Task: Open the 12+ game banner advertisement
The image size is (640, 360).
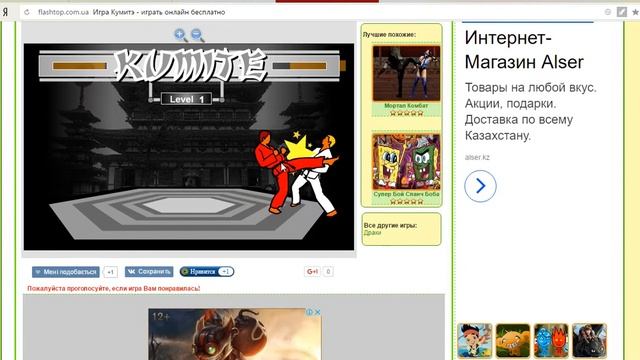Action: [235, 334]
